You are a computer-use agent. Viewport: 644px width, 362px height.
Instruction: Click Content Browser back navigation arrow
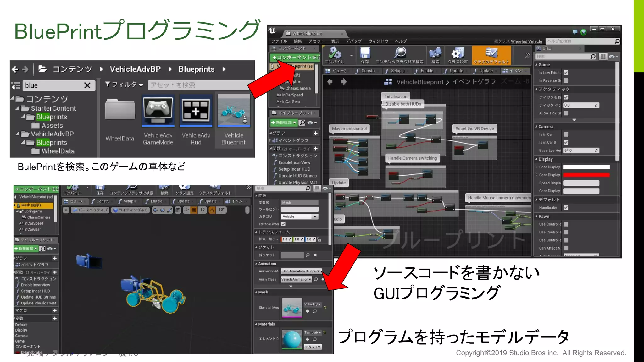pyautogui.click(x=15, y=69)
